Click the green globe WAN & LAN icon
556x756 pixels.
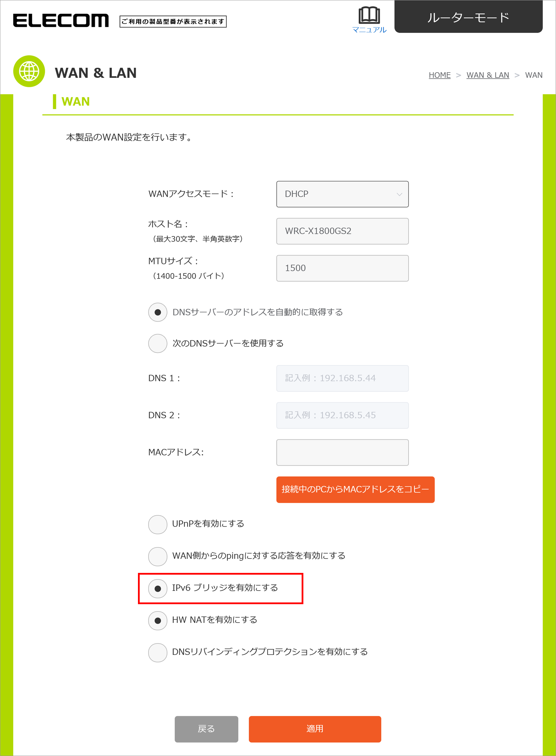point(29,71)
